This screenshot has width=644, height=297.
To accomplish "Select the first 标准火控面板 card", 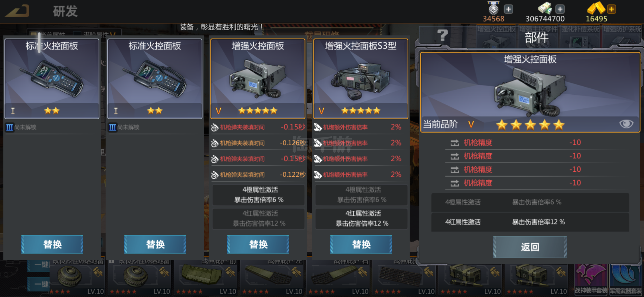I will tap(52, 79).
